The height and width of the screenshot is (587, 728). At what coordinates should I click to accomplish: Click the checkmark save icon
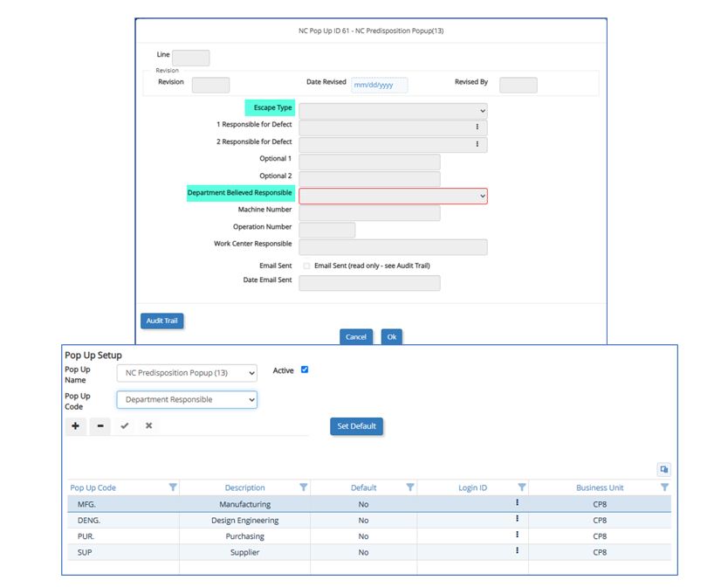[125, 425]
